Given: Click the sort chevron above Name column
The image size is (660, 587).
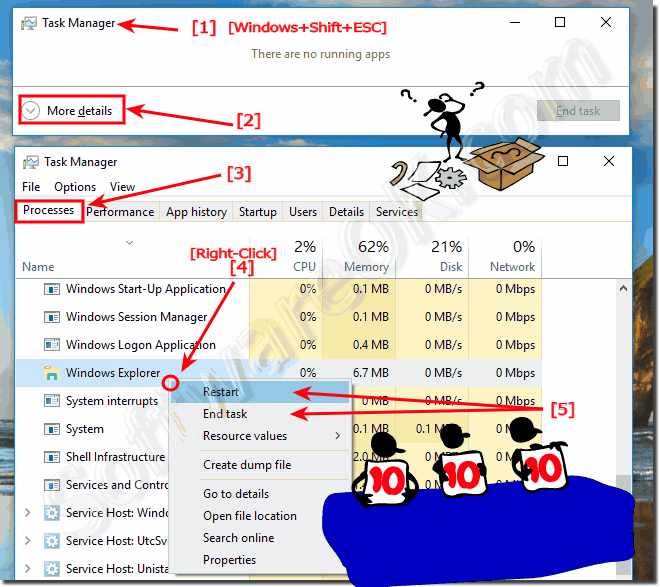Looking at the screenshot, I should (x=130, y=243).
